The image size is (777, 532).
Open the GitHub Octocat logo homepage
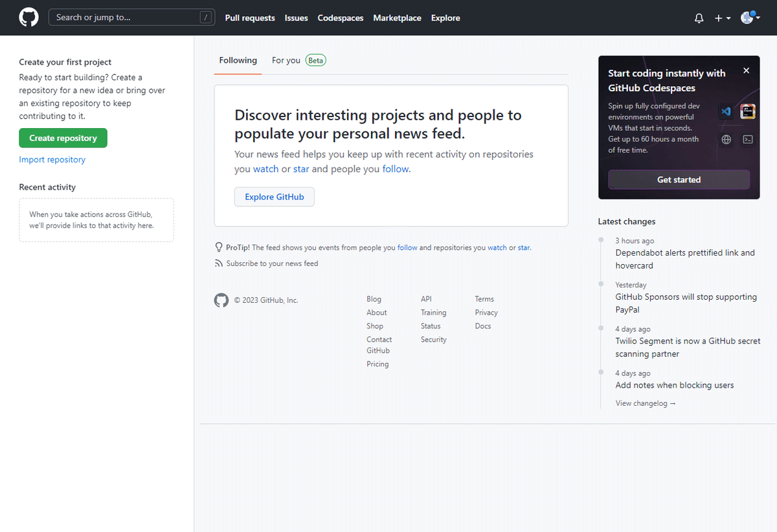[29, 17]
